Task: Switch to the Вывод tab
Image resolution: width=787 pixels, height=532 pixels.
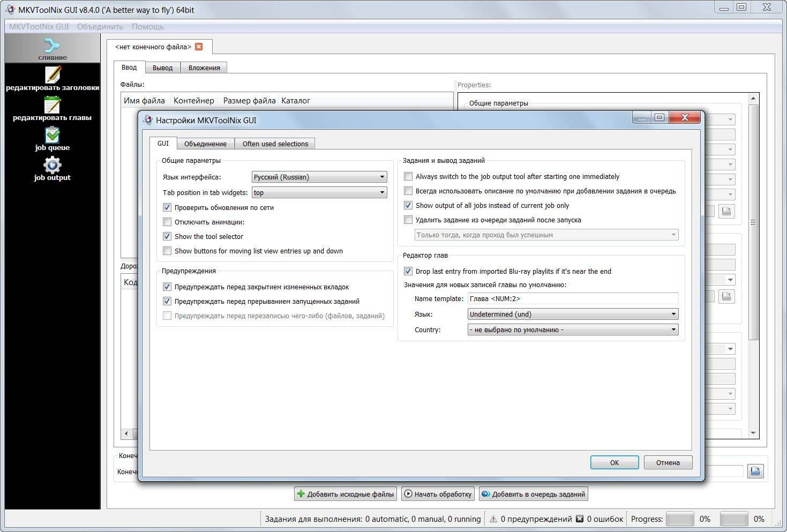Action: 162,68
